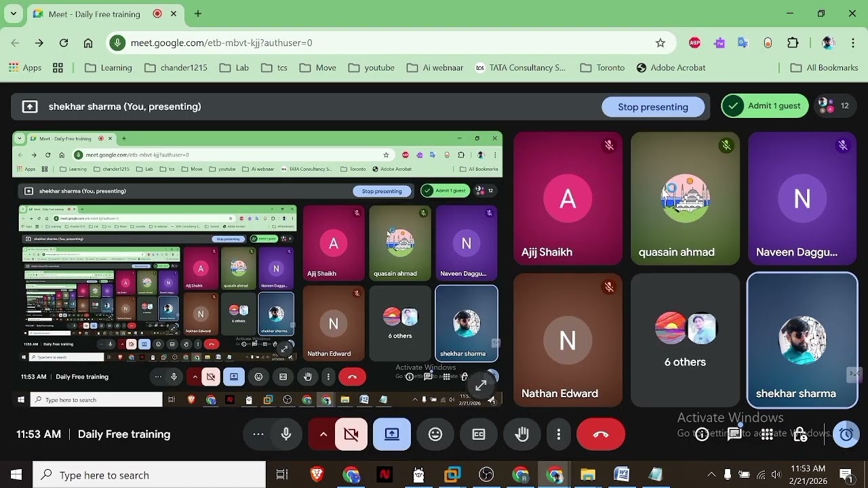Open the Lab bookmarks folder
Screen dimensions: 868x488
point(235,68)
